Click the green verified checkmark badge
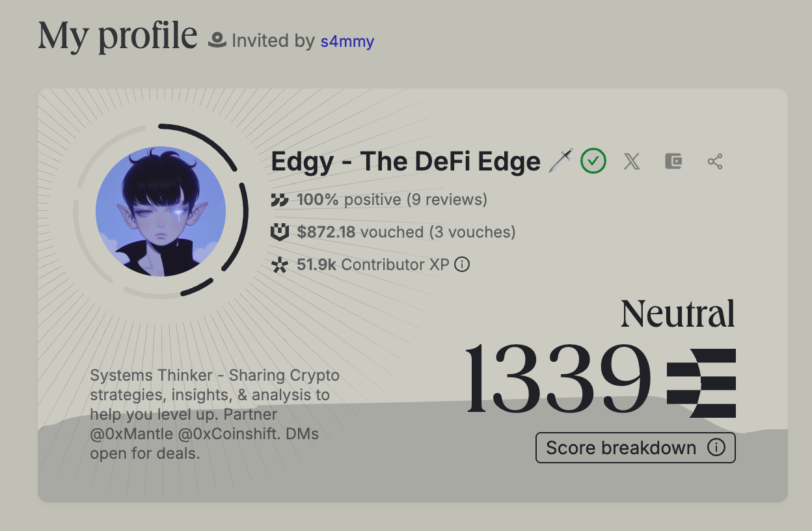 593,161
